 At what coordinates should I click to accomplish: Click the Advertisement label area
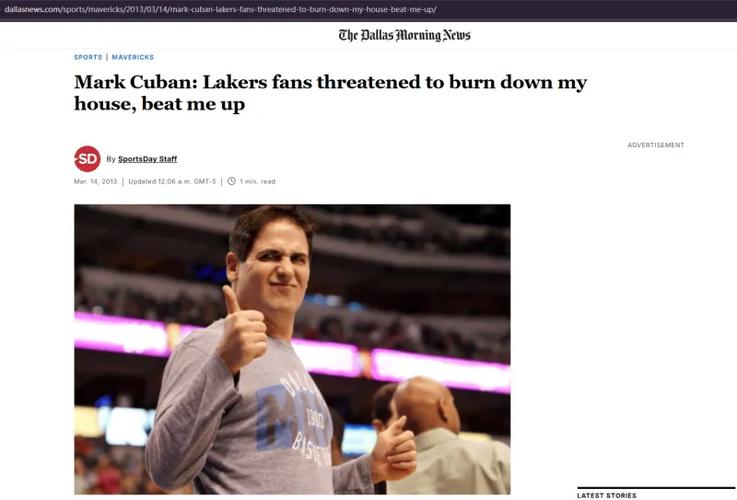[x=656, y=145]
